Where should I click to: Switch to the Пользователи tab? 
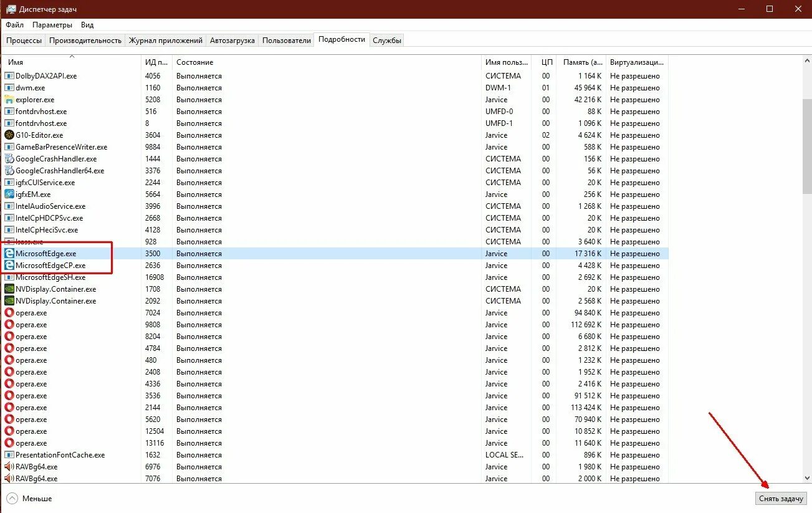[287, 41]
